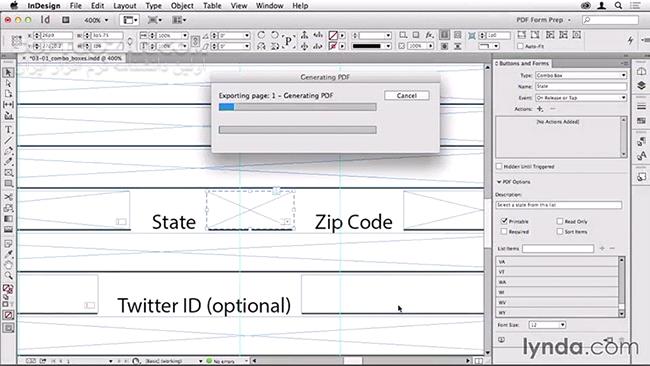
Task: Open the Stroke panel icon in the dock
Action: point(641,107)
